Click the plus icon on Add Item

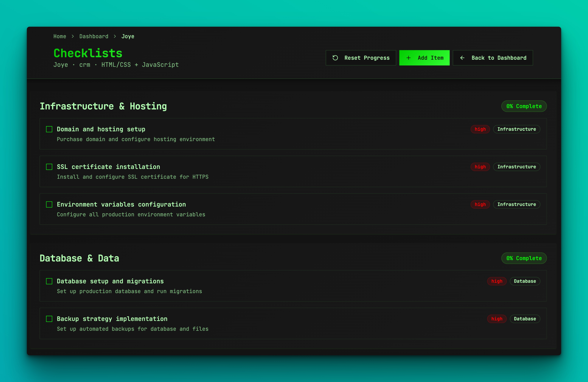click(x=408, y=58)
